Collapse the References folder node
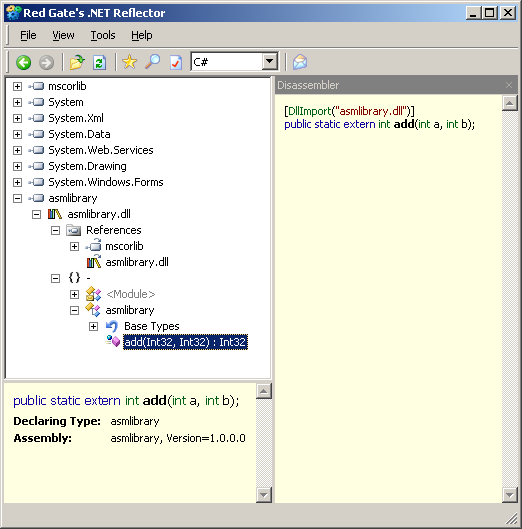This screenshot has height=529, width=522. pos(55,230)
